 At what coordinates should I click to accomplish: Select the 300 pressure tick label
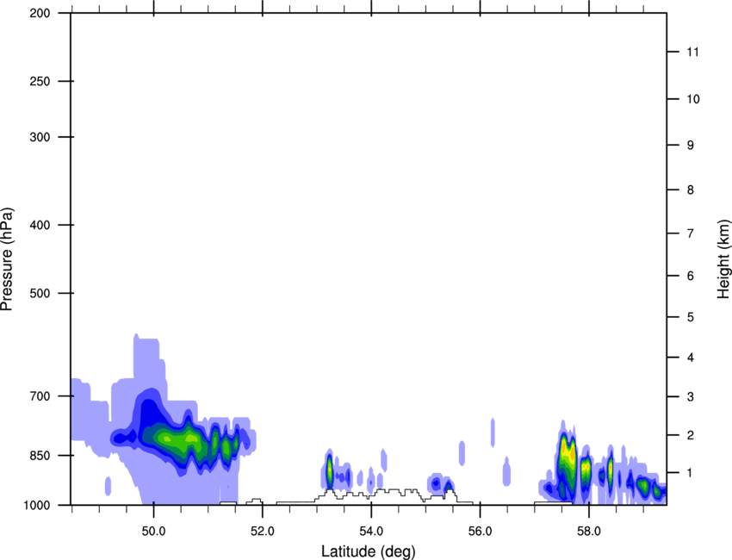40,137
